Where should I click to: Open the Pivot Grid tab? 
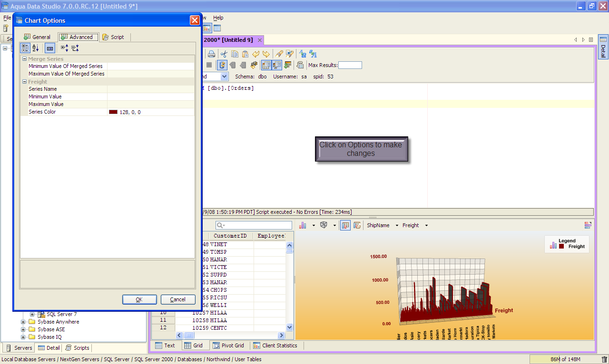click(x=229, y=345)
